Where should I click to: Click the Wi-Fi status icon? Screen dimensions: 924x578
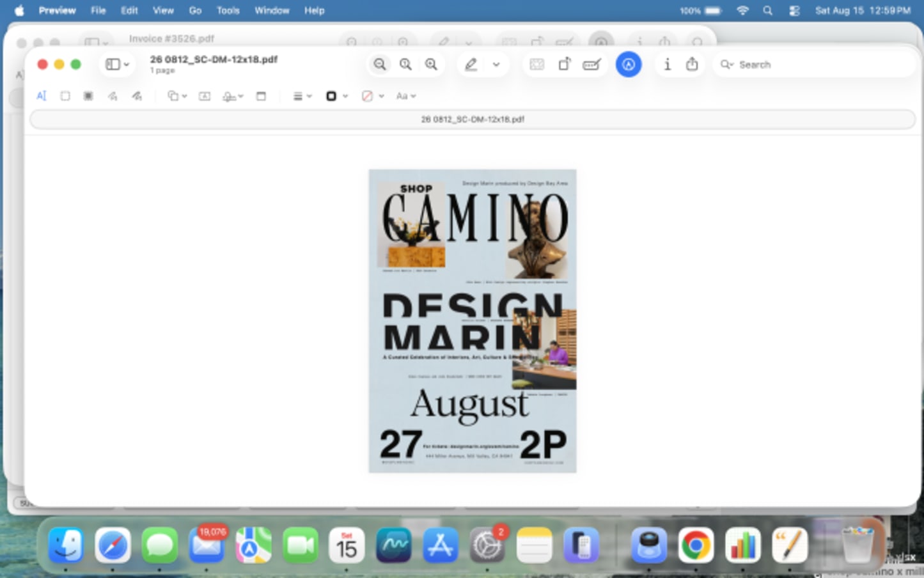click(742, 10)
